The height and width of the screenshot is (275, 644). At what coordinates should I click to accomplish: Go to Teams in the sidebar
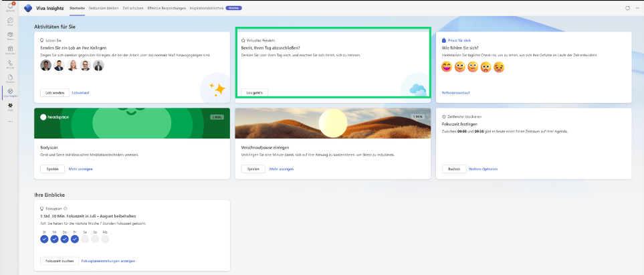coord(10,37)
